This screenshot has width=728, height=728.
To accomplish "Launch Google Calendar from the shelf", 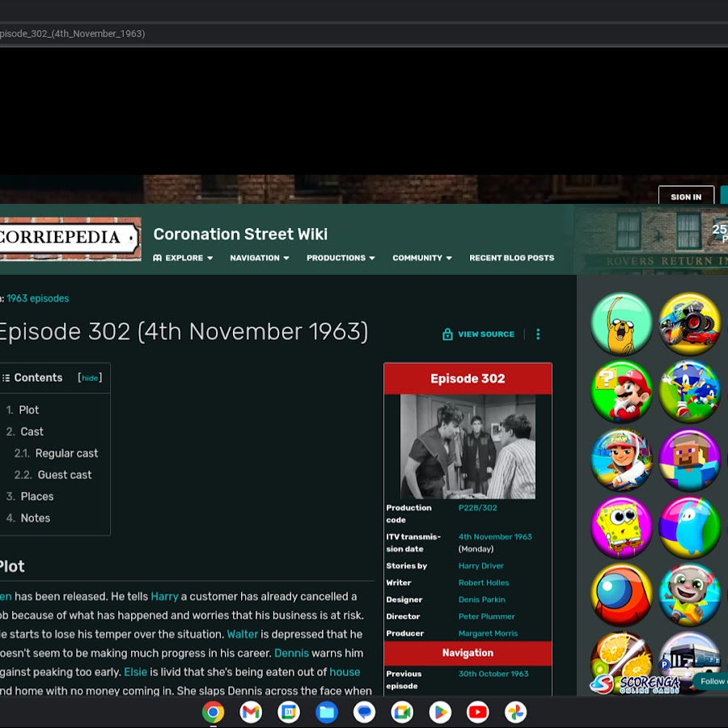I will [289, 712].
